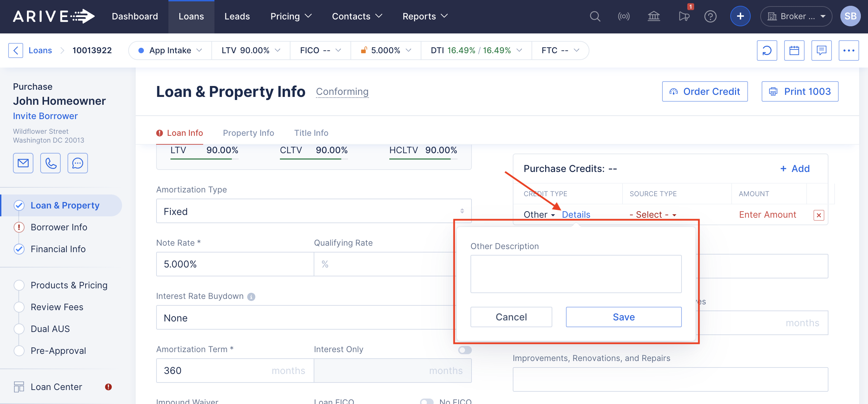Image resolution: width=868 pixels, height=404 pixels.
Task: Open the calendar icon in toolbar
Action: (x=794, y=50)
